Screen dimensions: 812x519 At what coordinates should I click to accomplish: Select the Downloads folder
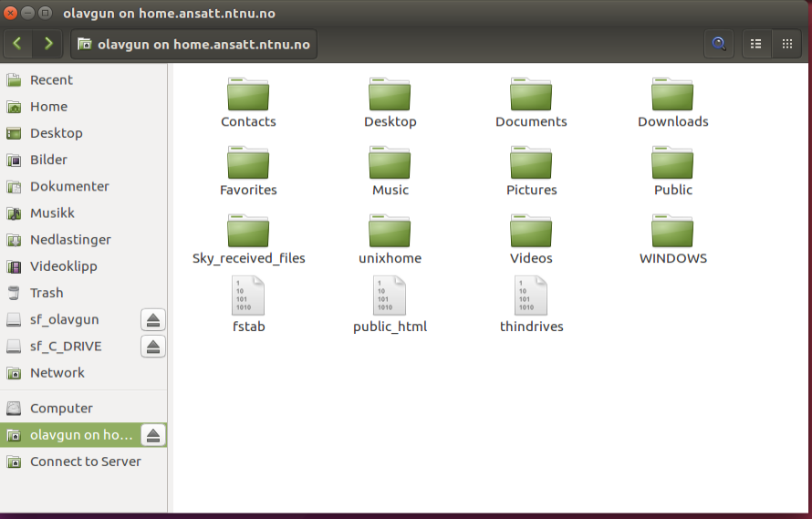tap(672, 103)
